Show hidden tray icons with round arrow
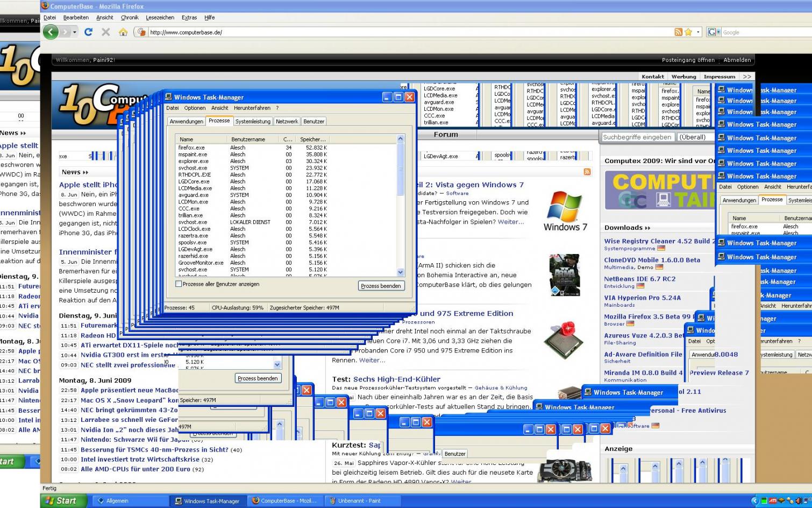 (754, 501)
